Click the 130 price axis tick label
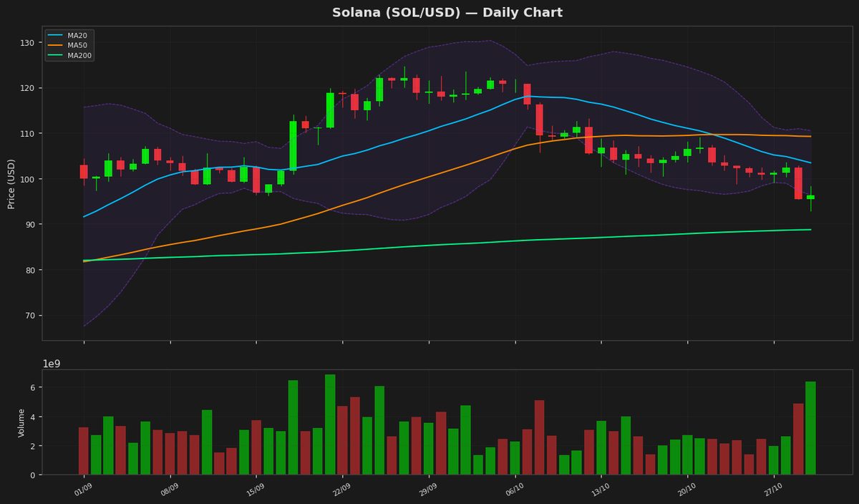Image resolution: width=859 pixels, height=504 pixels. [28, 43]
